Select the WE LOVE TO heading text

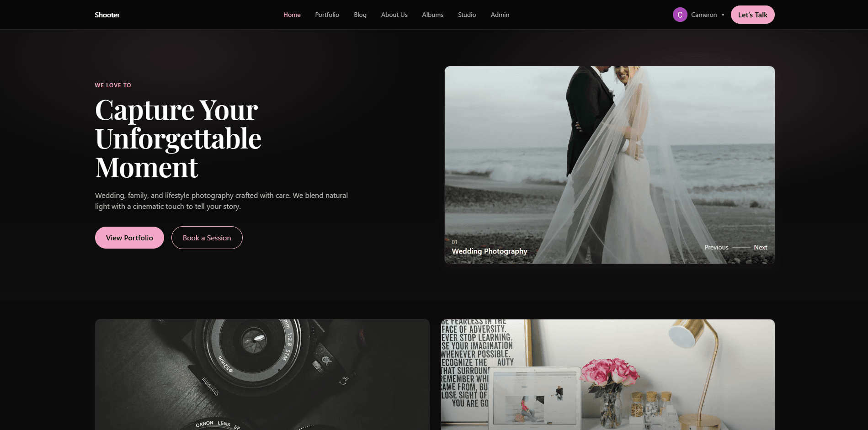[x=112, y=85]
